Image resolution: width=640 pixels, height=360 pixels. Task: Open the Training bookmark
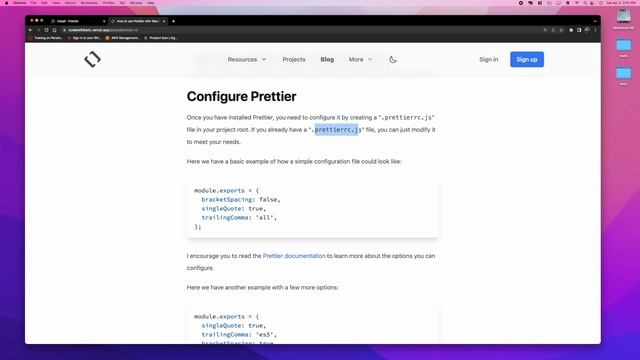(46, 38)
